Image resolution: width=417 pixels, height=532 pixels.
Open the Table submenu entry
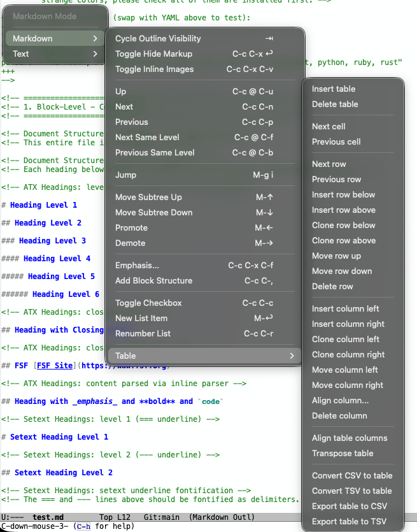click(x=205, y=356)
